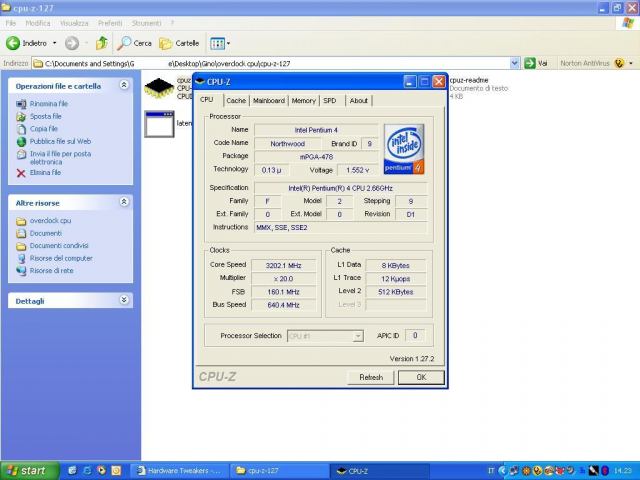Switch to cpu-z-127 taskbar button

[279, 471]
